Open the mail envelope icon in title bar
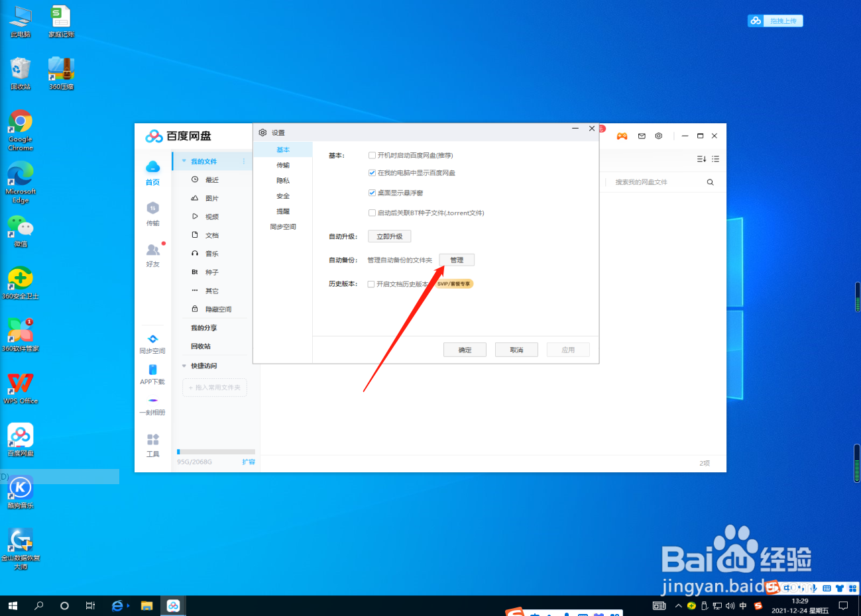The width and height of the screenshot is (861, 616). [642, 136]
